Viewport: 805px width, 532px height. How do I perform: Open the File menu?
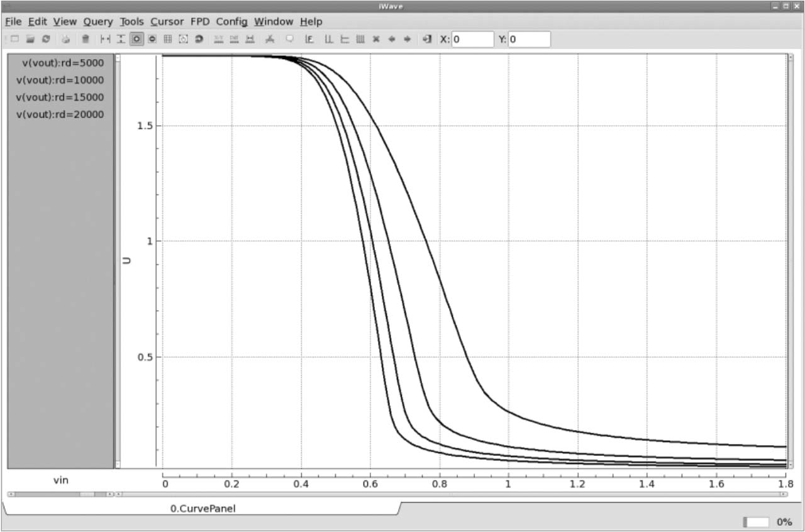pyautogui.click(x=13, y=21)
